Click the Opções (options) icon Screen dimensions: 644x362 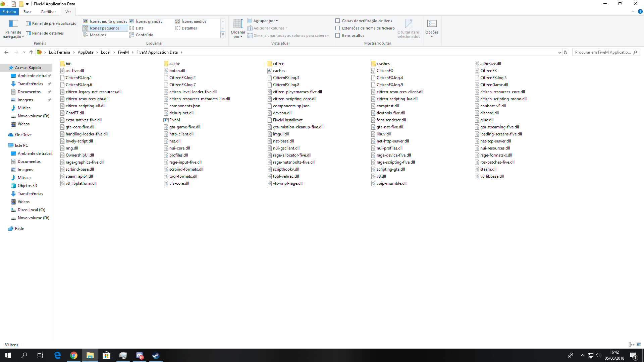(432, 23)
